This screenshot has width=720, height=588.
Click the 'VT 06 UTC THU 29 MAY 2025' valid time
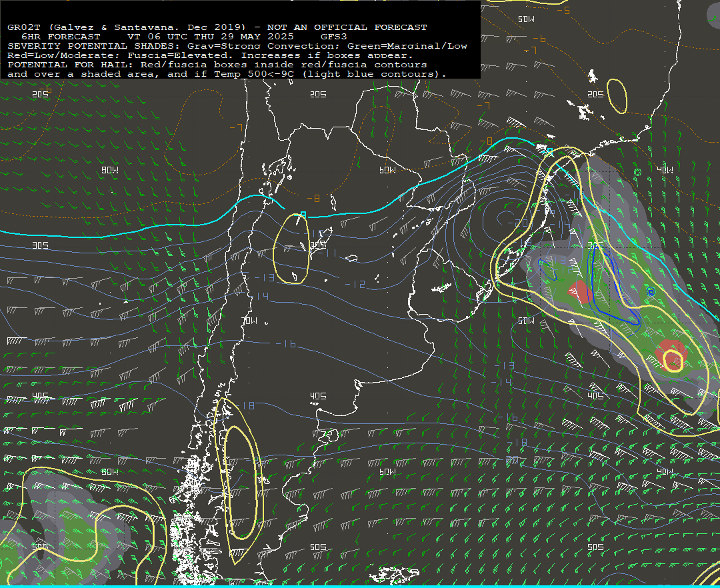click(210, 36)
